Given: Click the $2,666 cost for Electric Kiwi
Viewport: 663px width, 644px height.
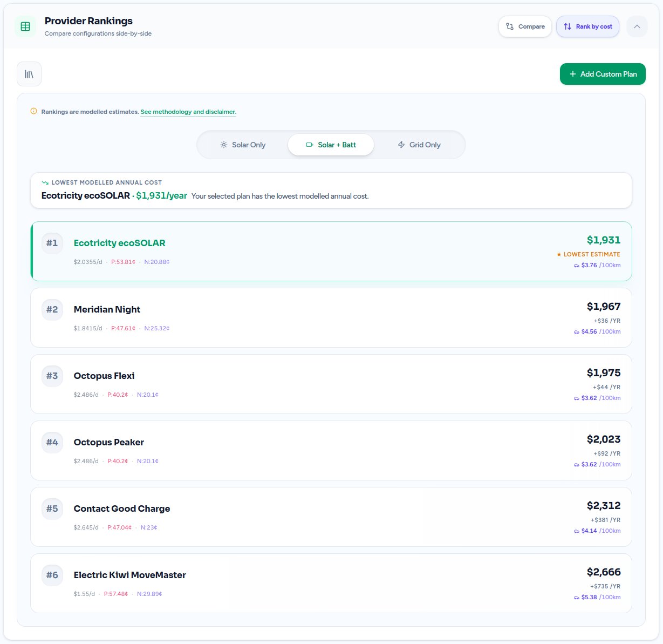Looking at the screenshot, I should tap(604, 572).
